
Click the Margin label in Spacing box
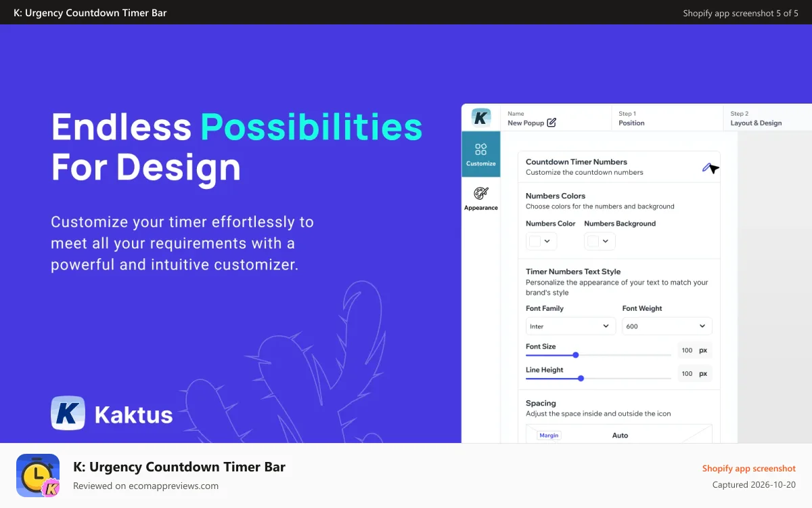[x=549, y=436]
